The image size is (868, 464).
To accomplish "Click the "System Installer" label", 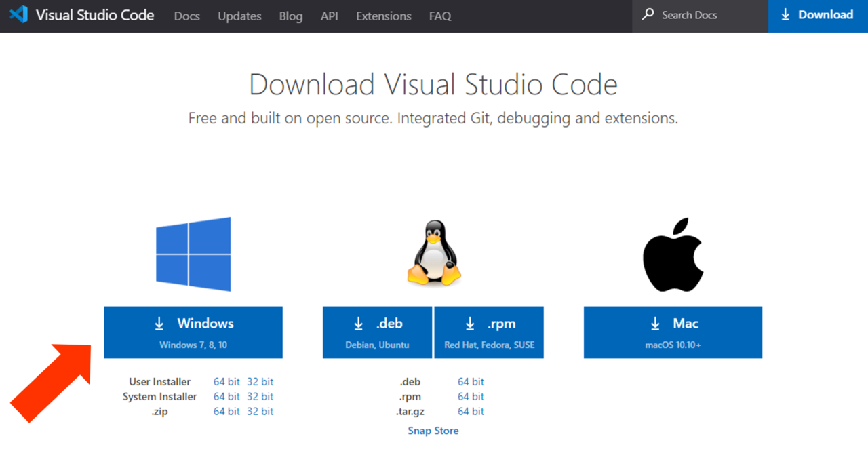I will point(160,397).
